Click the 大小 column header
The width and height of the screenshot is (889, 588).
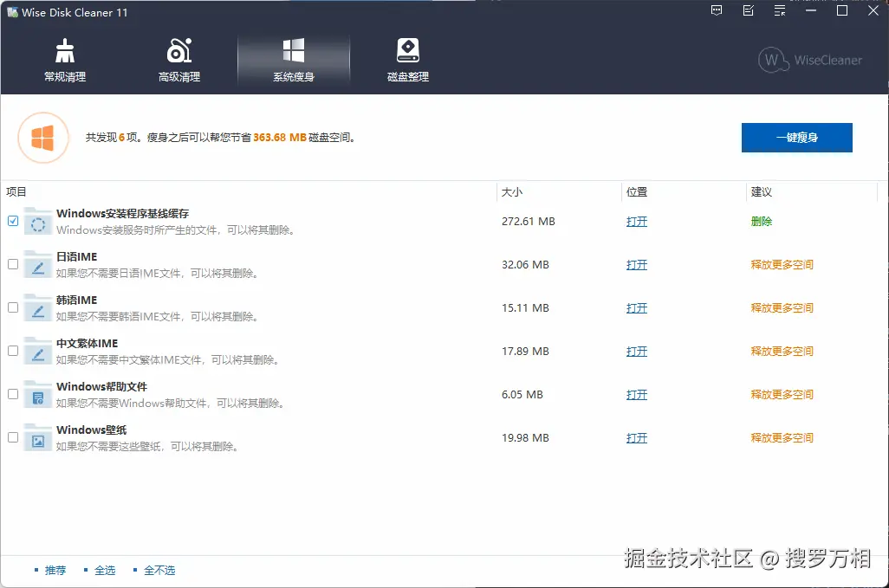512,192
